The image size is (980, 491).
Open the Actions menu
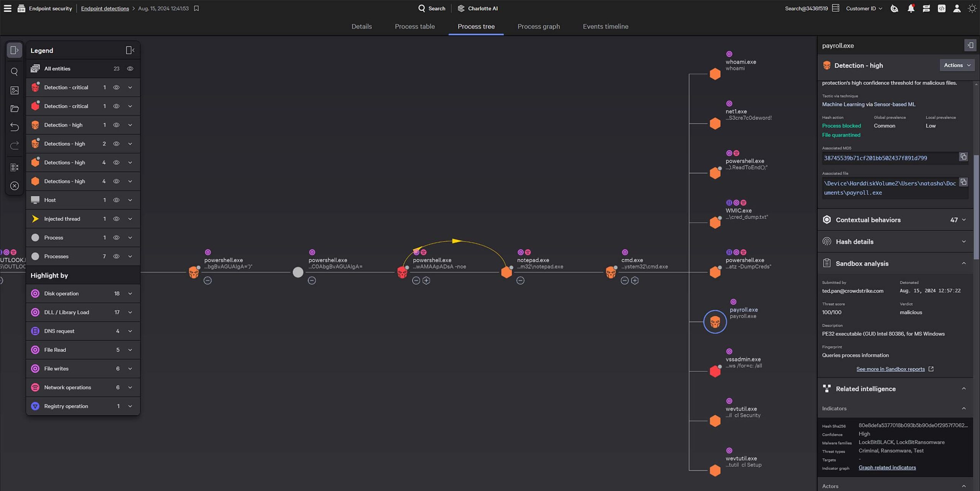pos(957,65)
